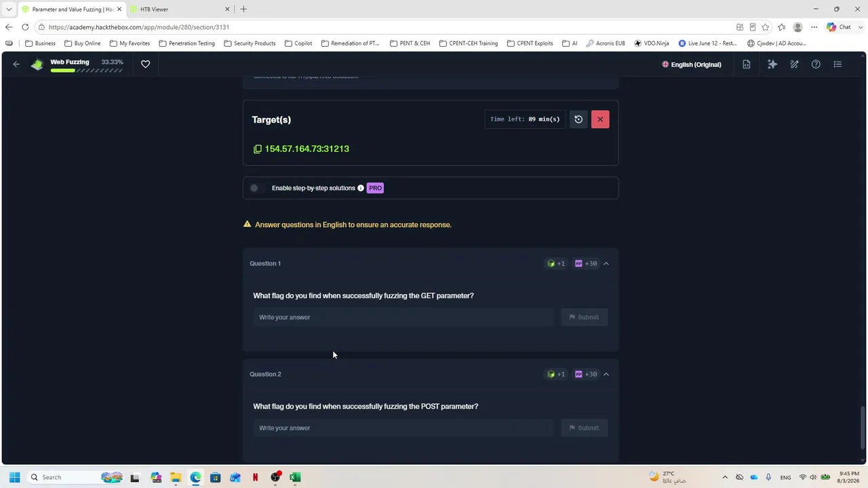Screen dimensions: 868x488
Task: Switch to the HTB Viewer tab
Action: point(178,9)
